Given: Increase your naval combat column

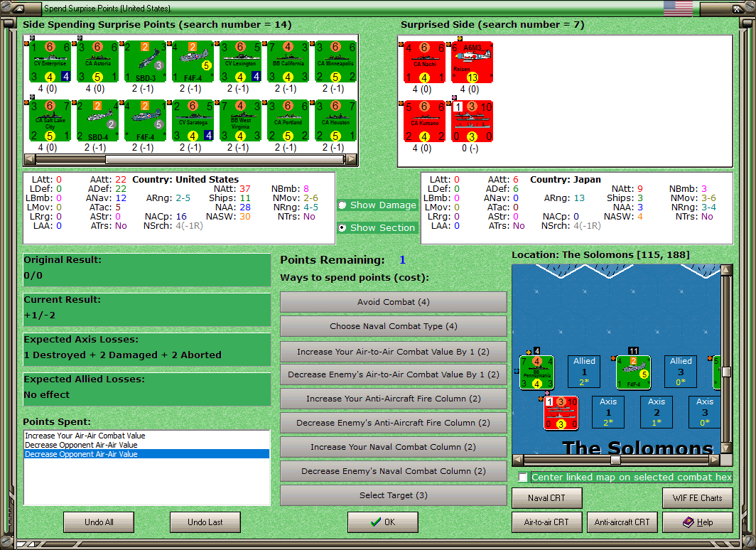Looking at the screenshot, I should click(394, 447).
